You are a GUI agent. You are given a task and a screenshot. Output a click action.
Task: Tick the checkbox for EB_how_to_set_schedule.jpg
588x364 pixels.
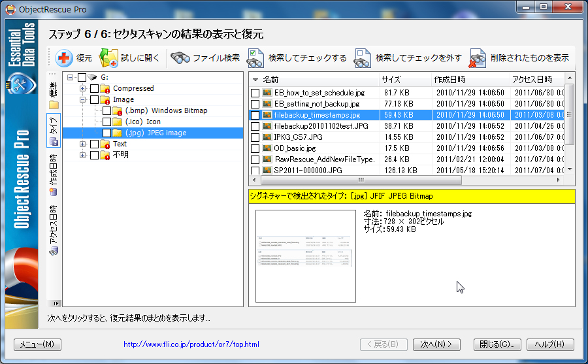pyautogui.click(x=255, y=93)
